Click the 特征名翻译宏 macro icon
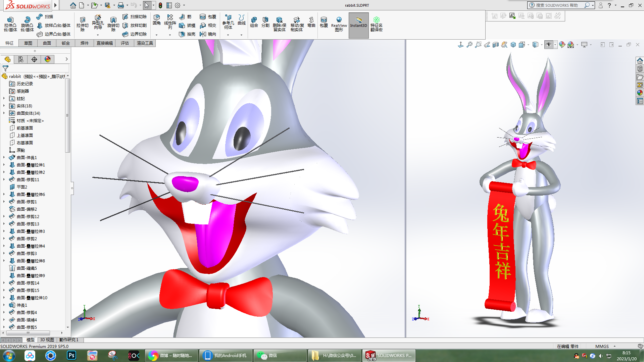Screen dimensions: 644x362 tap(377, 24)
